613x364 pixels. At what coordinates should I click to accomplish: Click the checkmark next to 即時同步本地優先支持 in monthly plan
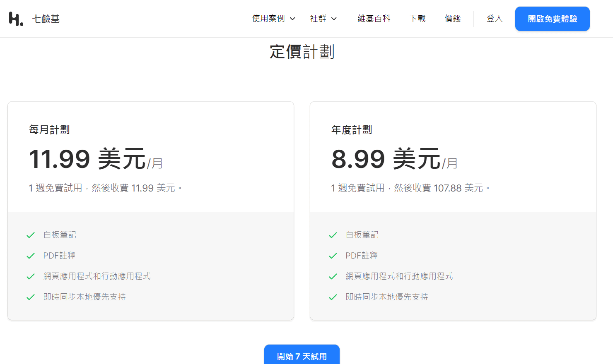31,297
